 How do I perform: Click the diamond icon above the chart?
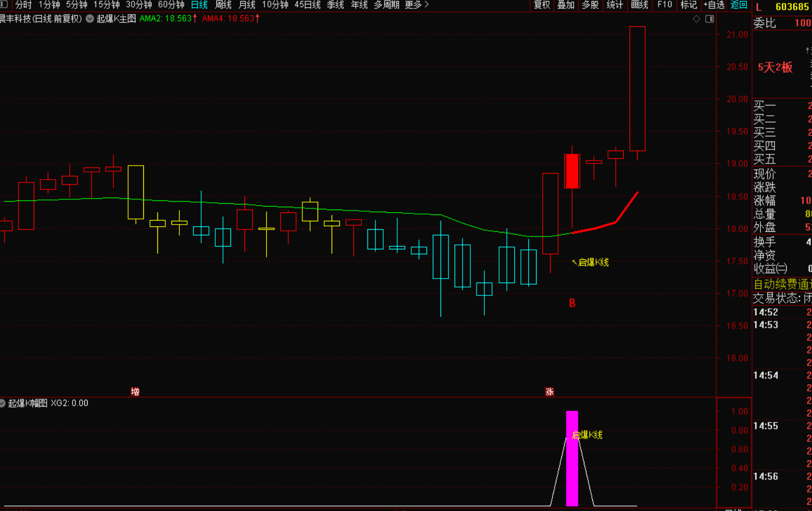click(696, 19)
